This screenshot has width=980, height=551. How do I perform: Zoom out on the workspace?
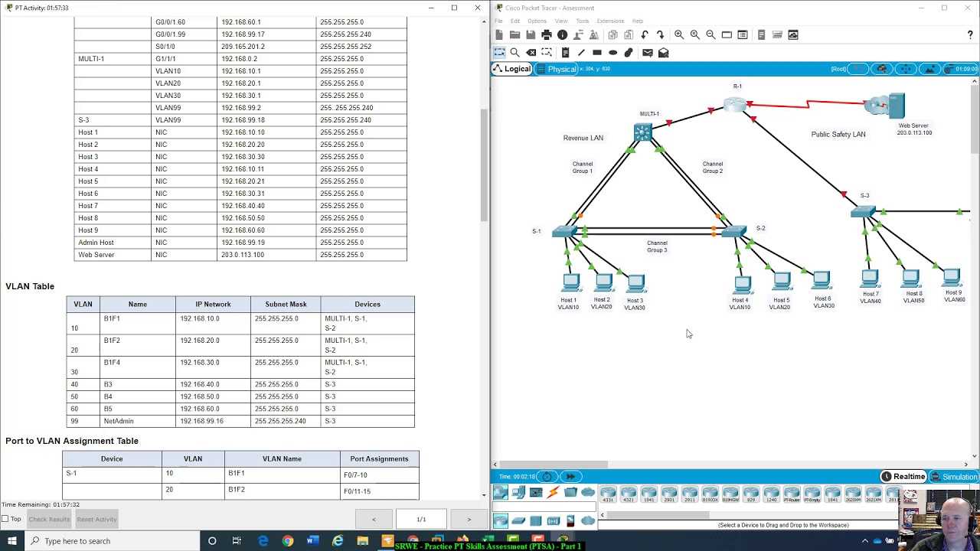(x=710, y=34)
